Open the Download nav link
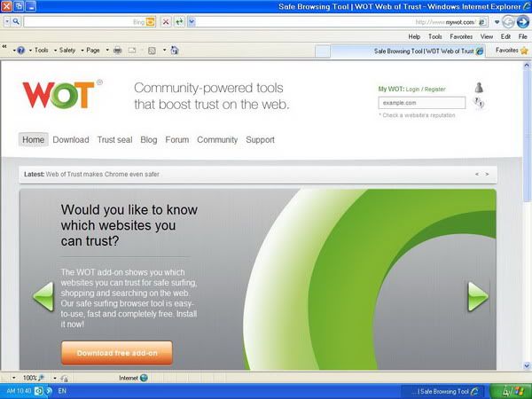 (x=71, y=140)
